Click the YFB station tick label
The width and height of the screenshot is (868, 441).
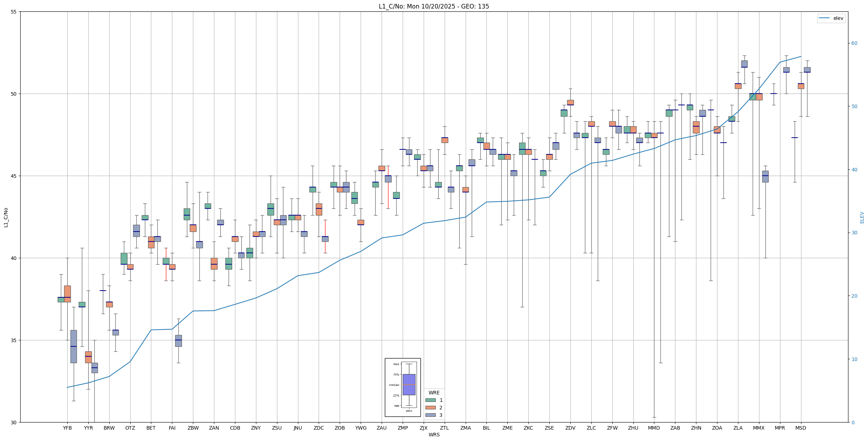click(67, 428)
